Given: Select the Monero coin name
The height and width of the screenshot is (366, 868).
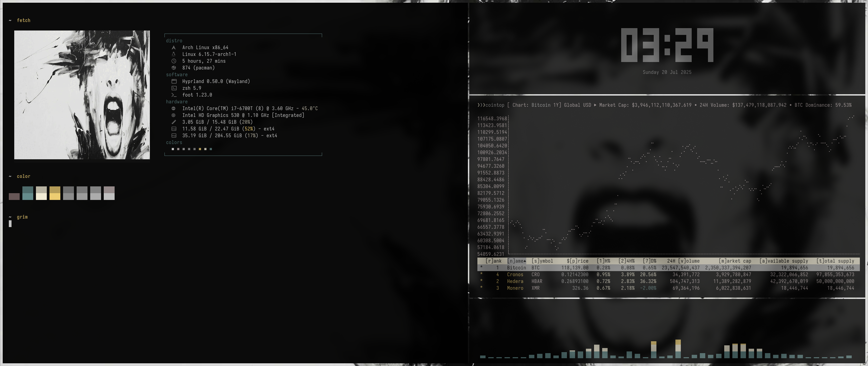Looking at the screenshot, I should coord(515,288).
